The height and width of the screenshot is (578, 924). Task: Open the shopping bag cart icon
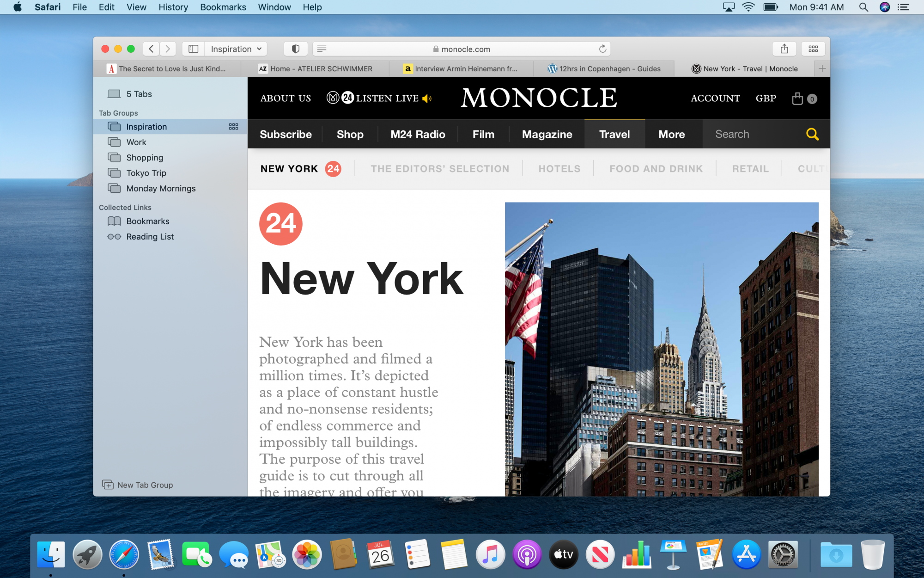797,98
